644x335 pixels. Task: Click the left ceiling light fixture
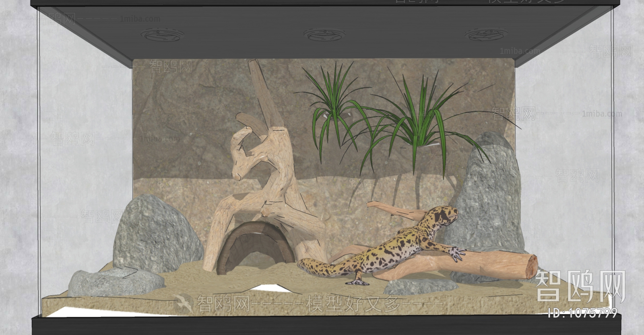click(x=163, y=35)
